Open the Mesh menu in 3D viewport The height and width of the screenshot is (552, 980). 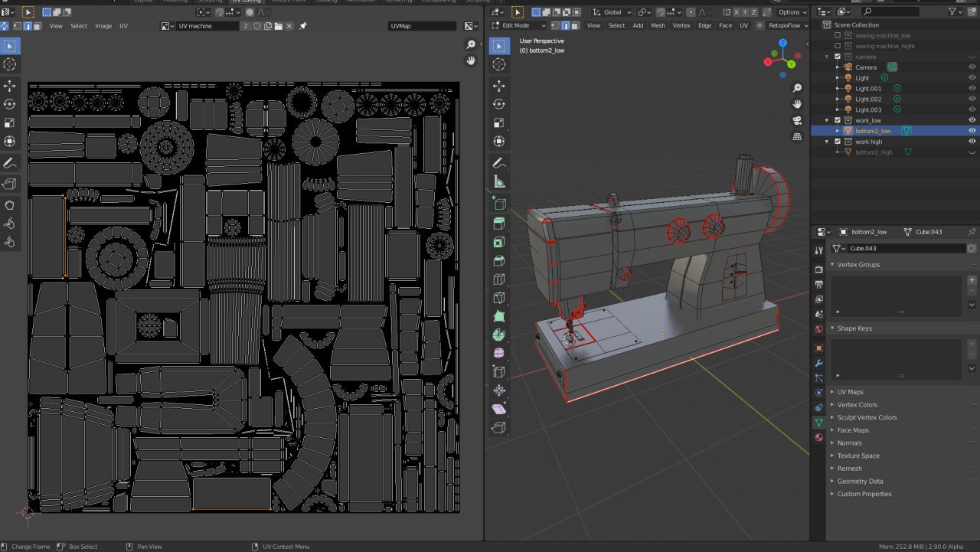point(658,25)
